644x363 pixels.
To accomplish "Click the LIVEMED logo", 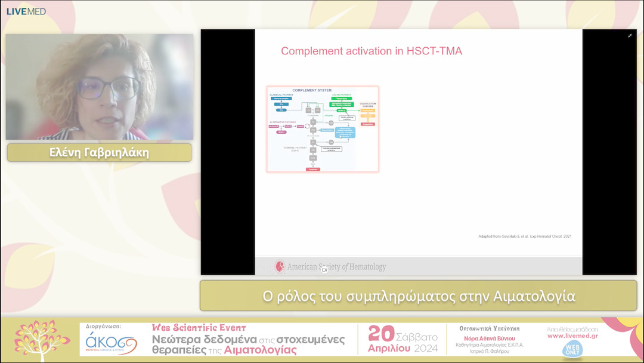I will (26, 11).
